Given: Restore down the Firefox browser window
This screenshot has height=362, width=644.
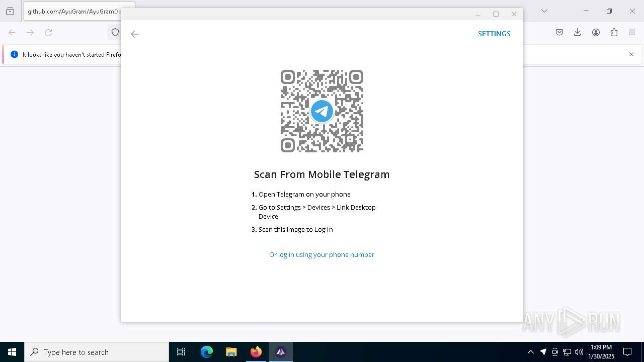Looking at the screenshot, I should tap(609, 11).
